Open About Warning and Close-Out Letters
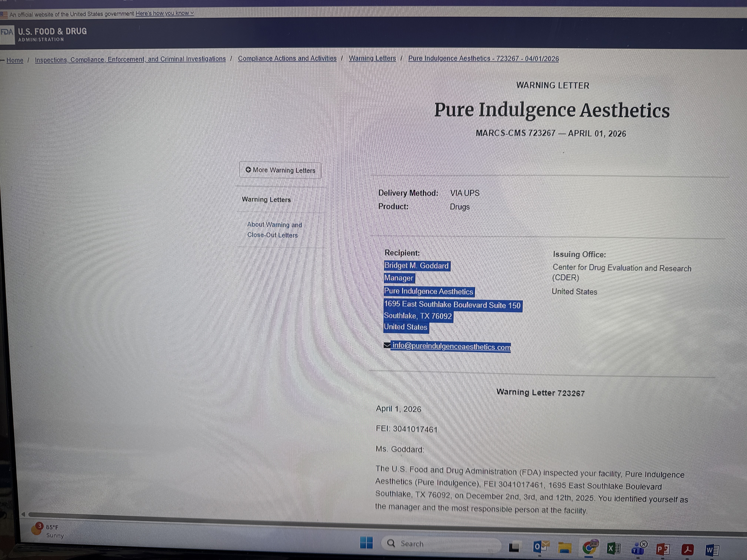This screenshot has height=560, width=747. [x=274, y=230]
